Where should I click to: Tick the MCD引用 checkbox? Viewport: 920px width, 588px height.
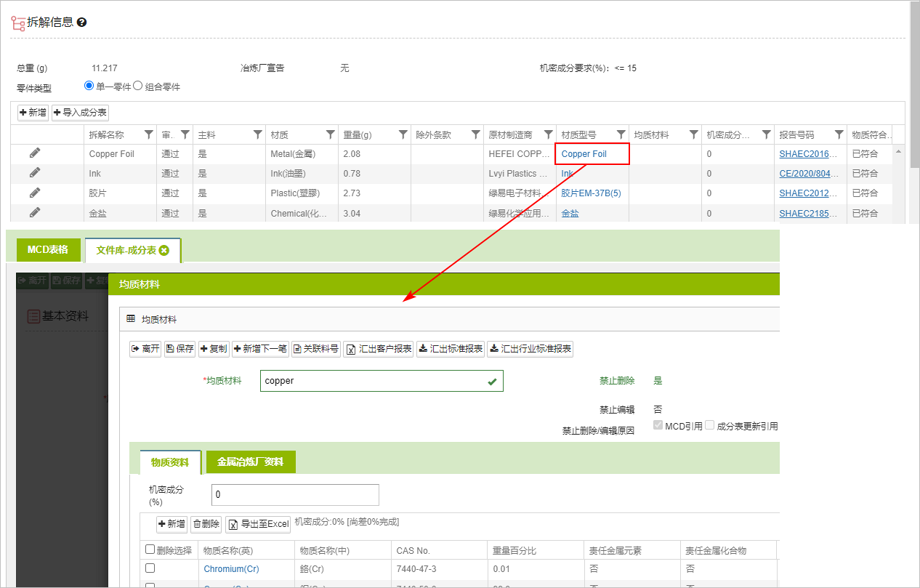click(658, 426)
